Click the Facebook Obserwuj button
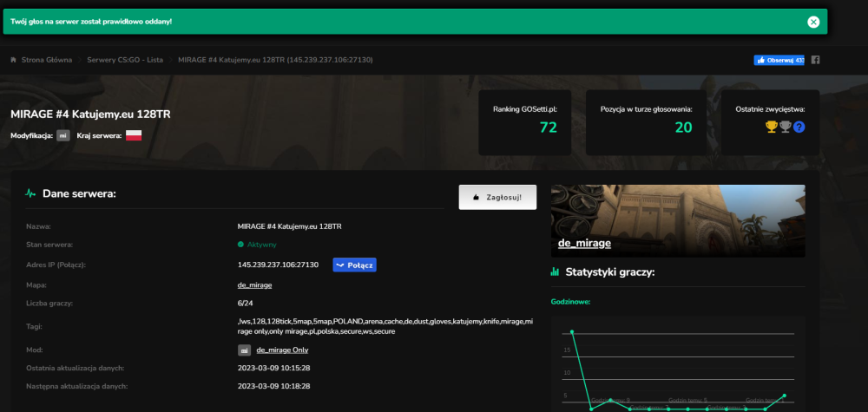 tap(779, 60)
